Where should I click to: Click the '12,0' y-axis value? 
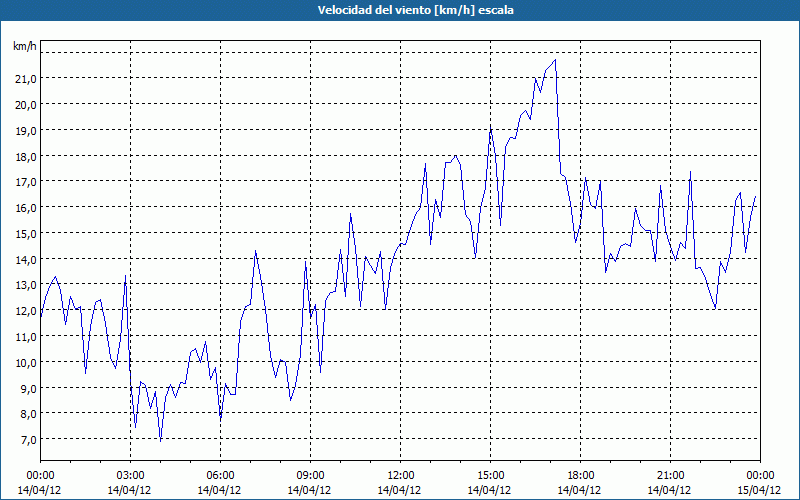point(26,310)
